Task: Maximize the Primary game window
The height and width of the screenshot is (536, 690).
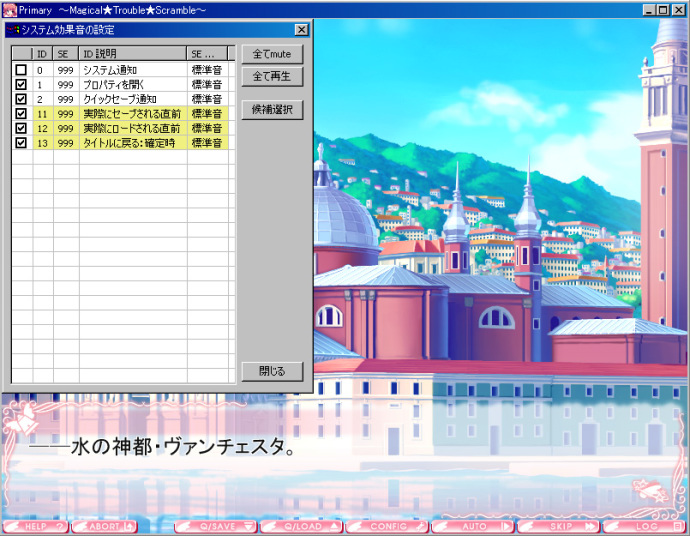Action: tap(663, 10)
